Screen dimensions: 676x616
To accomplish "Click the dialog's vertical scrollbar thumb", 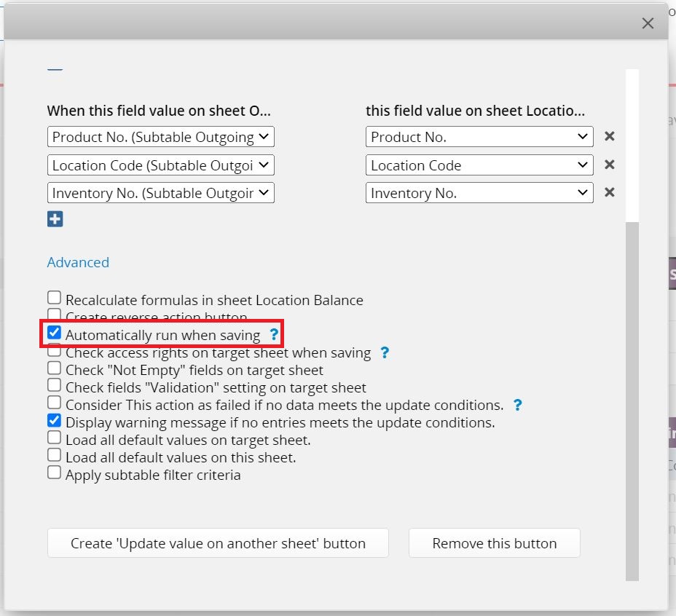I will pos(632,401).
